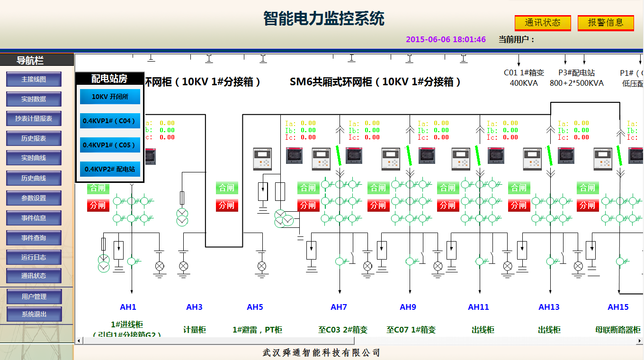
Task: Trip the AH5 breaker using red 分闸
Action: point(226,206)
